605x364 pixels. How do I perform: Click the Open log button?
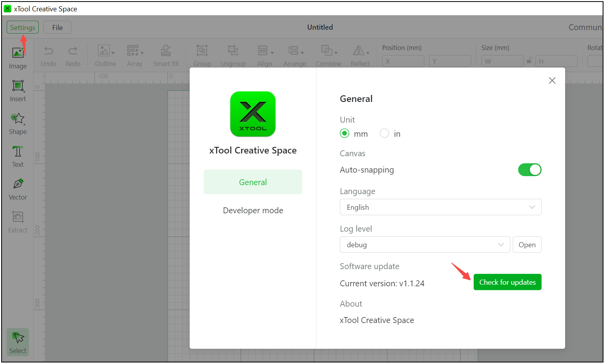pos(527,244)
